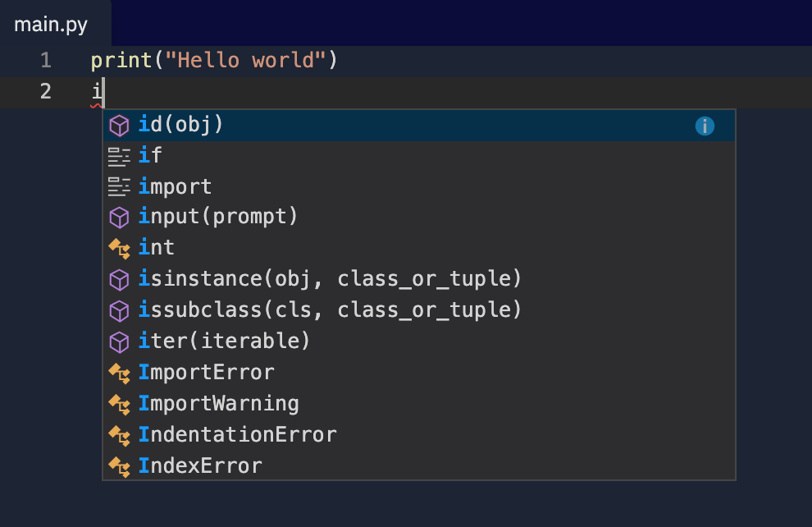Click the class icon beside int
The height and width of the screenshot is (527, 812).
pyautogui.click(x=119, y=249)
